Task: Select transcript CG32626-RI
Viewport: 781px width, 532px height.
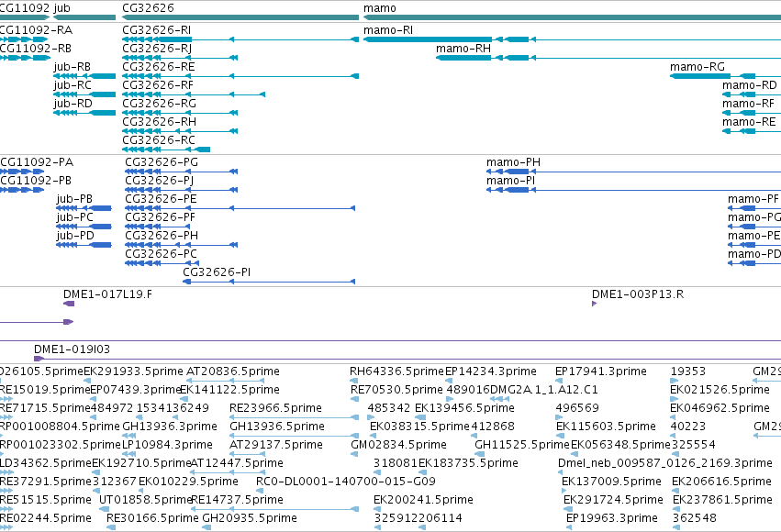Action: point(156,30)
